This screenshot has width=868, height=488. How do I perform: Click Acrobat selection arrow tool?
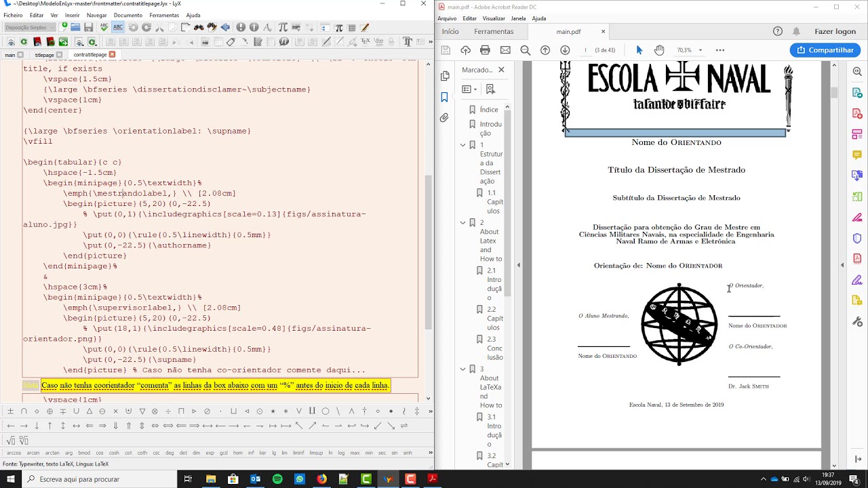pos(639,50)
